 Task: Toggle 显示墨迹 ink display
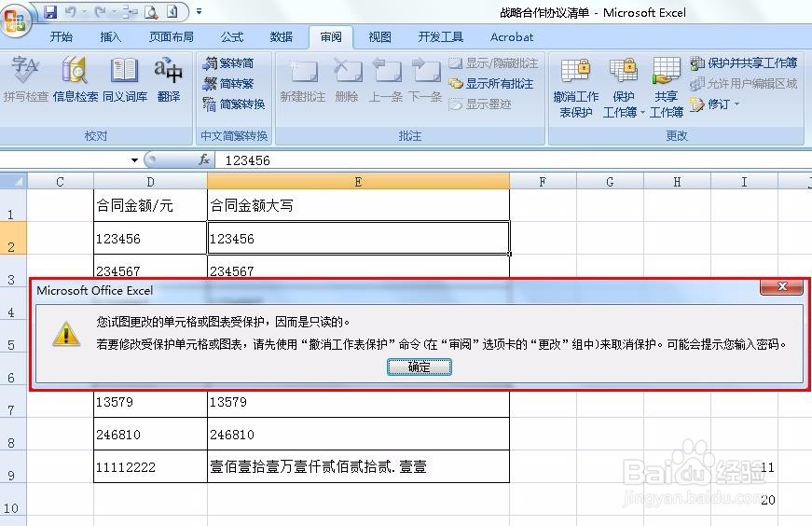[x=480, y=104]
